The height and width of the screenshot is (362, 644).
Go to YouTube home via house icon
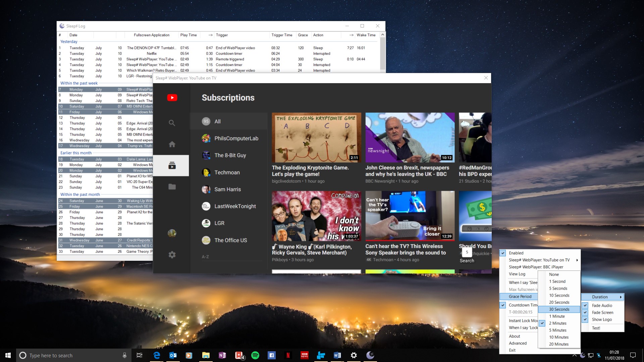click(172, 144)
